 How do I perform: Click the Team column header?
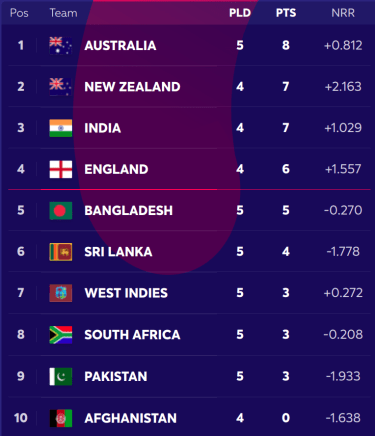(63, 13)
